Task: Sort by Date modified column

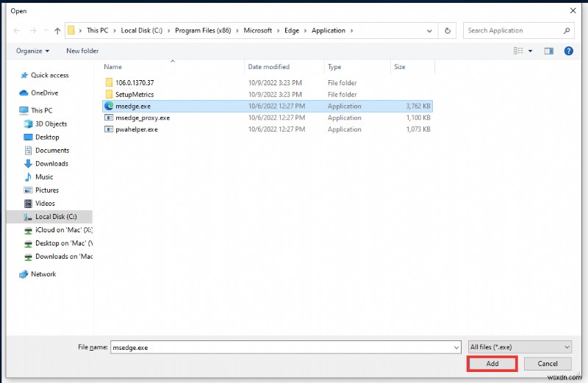Action: pyautogui.click(x=269, y=67)
